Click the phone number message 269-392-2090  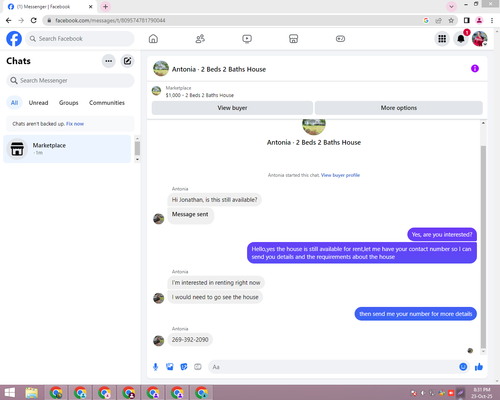[190, 340]
